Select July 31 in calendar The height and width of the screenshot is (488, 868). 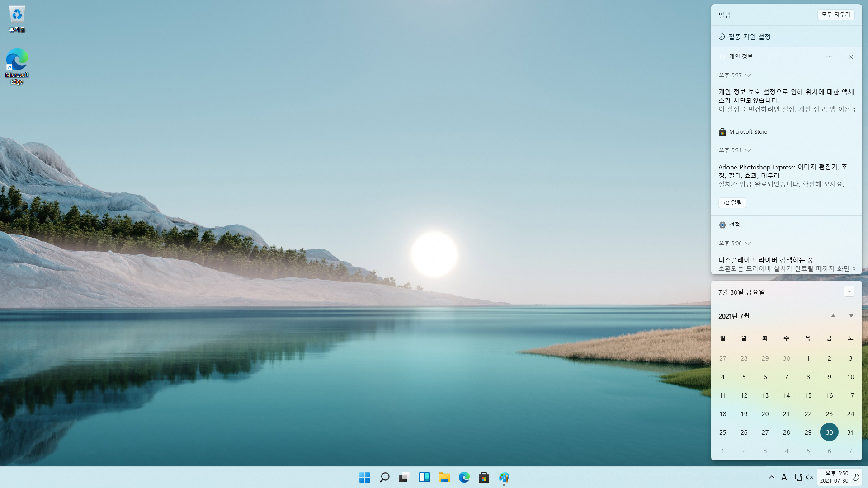(x=850, y=432)
